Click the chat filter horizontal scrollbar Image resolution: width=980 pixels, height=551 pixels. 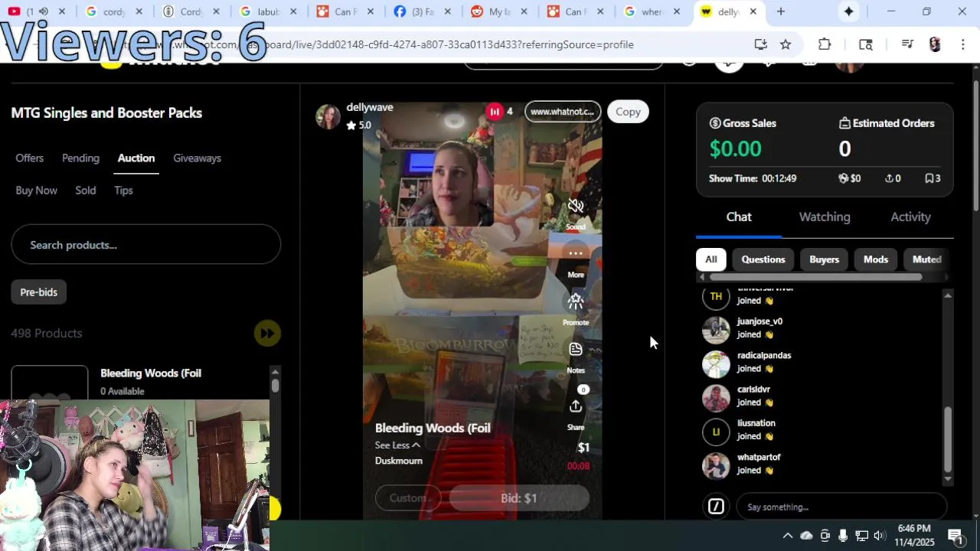click(x=815, y=277)
